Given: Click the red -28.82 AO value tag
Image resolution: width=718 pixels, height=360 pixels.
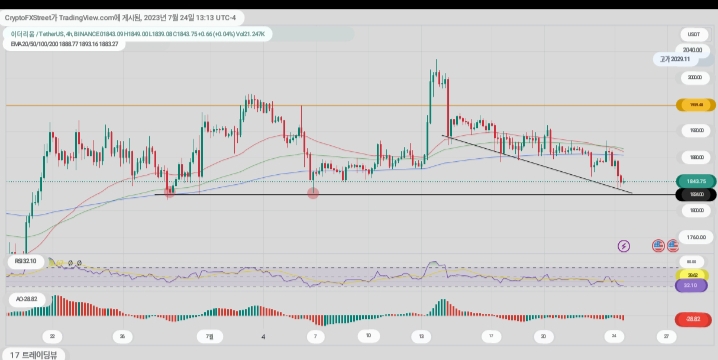Looking at the screenshot, I should click(x=693, y=319).
